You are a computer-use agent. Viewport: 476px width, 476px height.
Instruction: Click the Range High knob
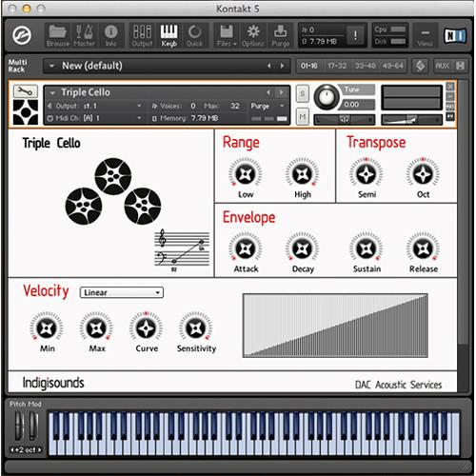pyautogui.click(x=302, y=173)
